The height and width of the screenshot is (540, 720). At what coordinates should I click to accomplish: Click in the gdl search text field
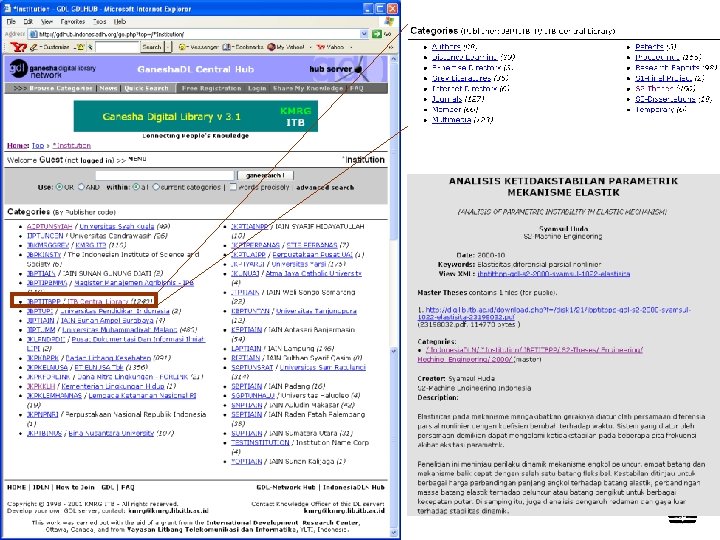[x=165, y=175]
